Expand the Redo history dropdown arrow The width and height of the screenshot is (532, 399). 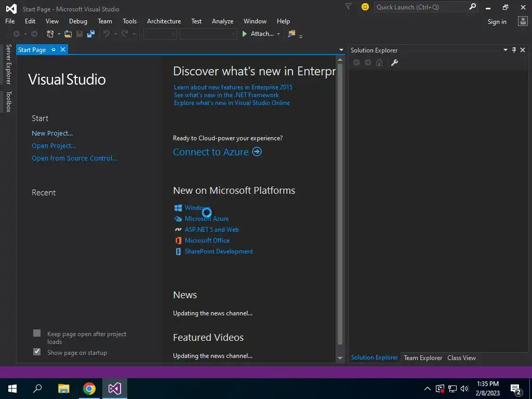click(x=134, y=34)
